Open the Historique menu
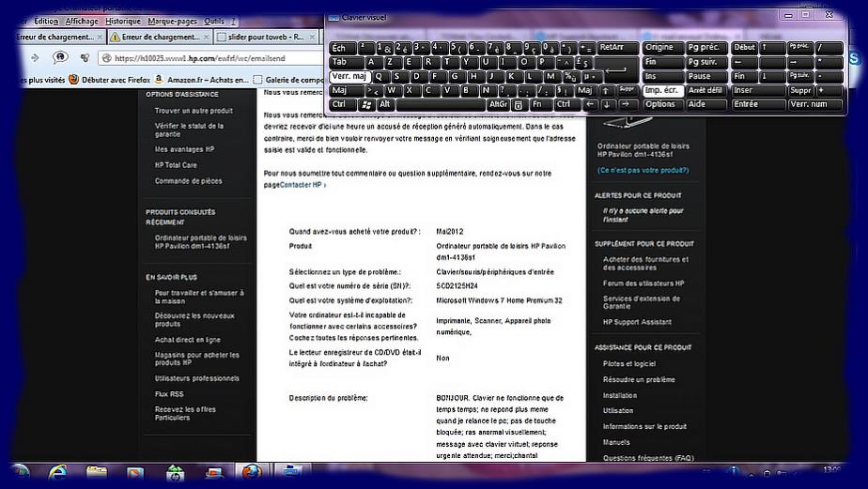This screenshot has height=489, width=868. pos(123,21)
